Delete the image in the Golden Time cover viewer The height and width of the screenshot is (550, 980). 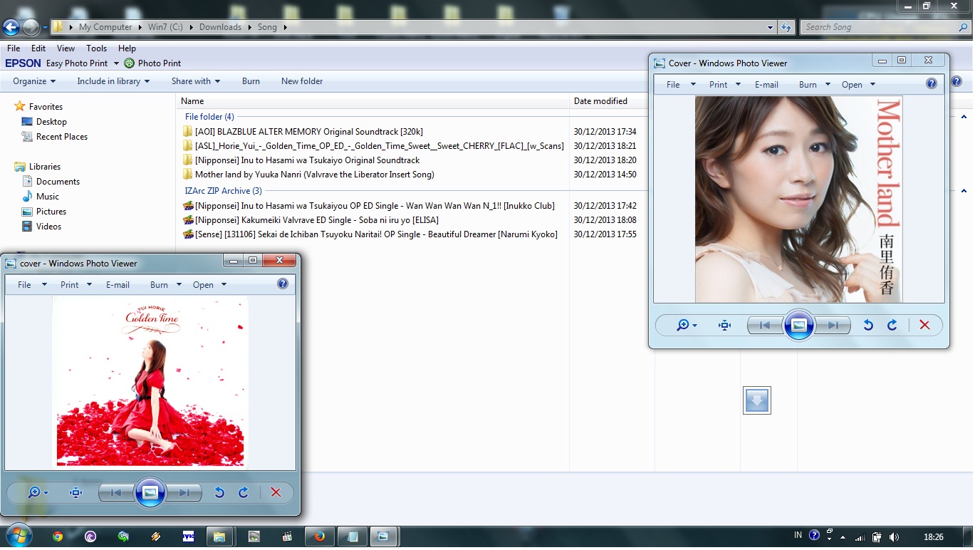coord(276,492)
